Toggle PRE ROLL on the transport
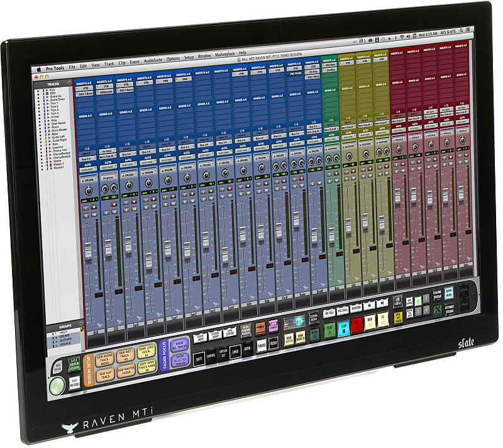This screenshot has height=448, width=503. tap(328, 312)
